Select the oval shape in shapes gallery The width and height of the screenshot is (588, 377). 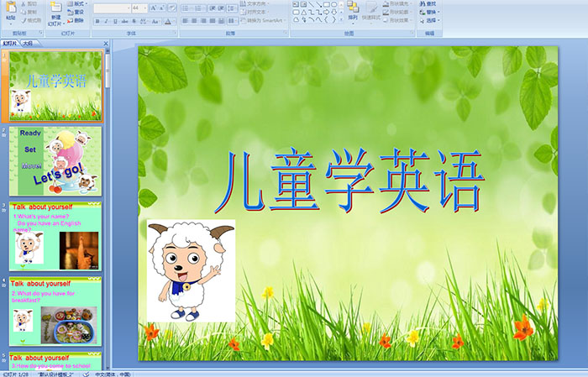tap(334, 4)
